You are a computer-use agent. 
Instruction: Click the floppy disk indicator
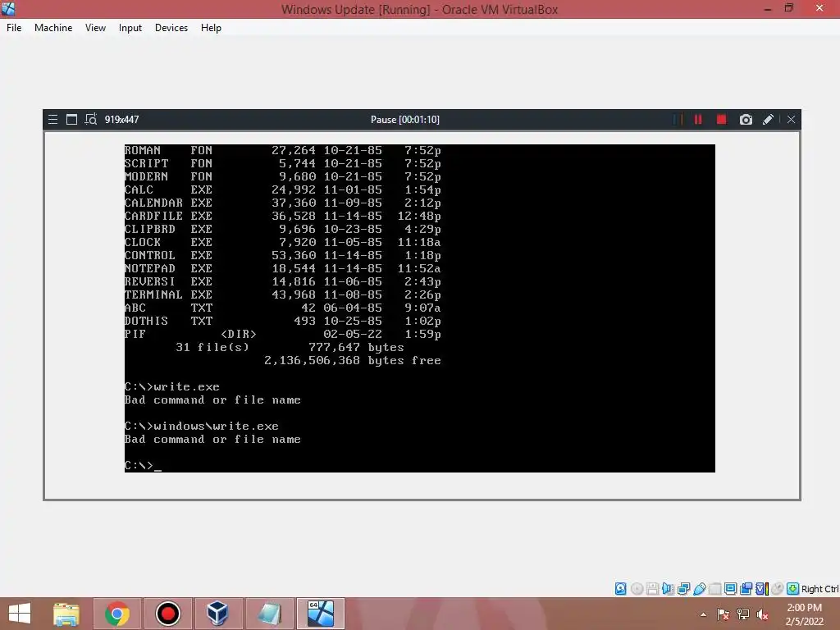652,589
